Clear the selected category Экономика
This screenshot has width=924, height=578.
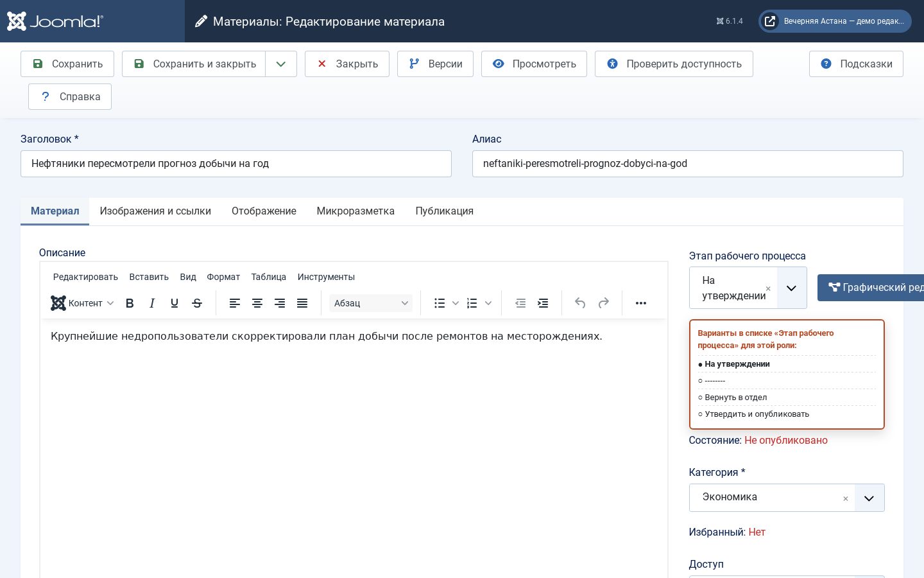(846, 499)
